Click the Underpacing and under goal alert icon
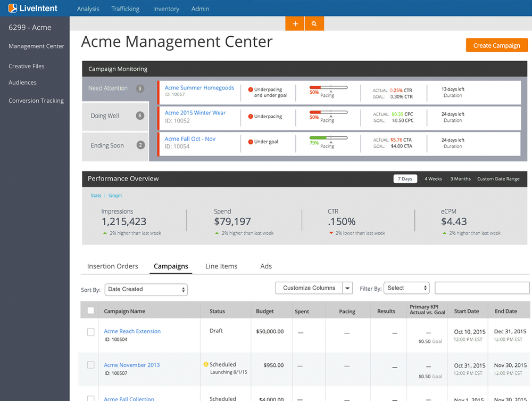532x401 pixels. click(x=251, y=89)
